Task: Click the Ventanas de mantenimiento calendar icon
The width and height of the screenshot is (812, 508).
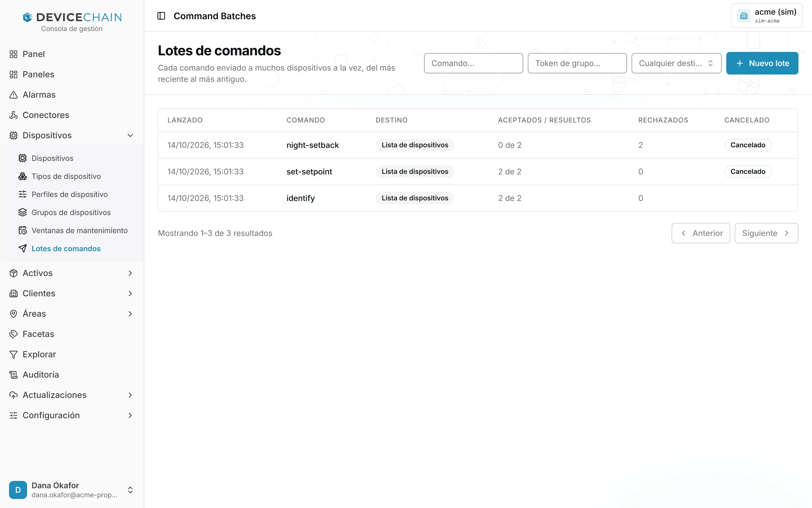Action: (x=23, y=231)
